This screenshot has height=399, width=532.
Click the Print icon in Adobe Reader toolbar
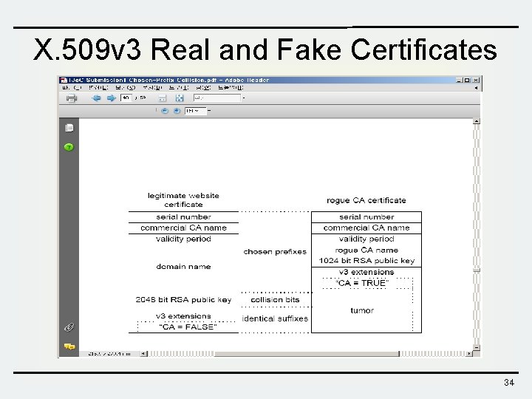(x=71, y=98)
